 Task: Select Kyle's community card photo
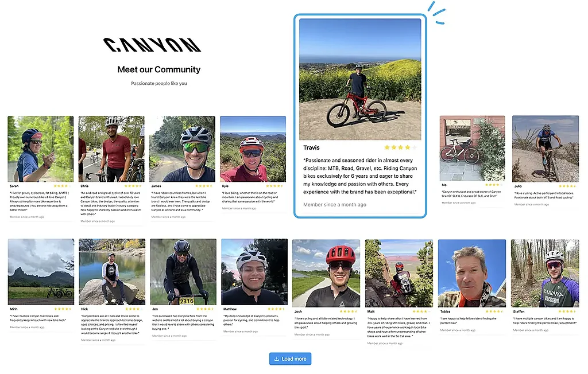point(253,149)
